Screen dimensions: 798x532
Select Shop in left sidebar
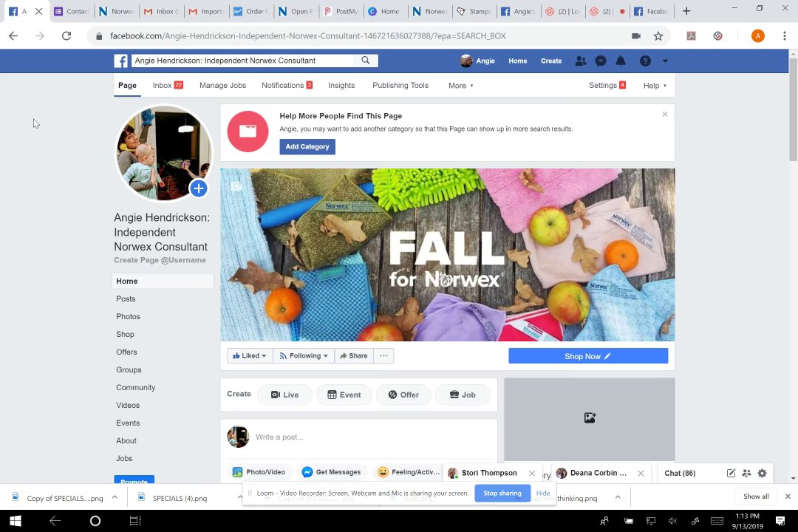pyautogui.click(x=125, y=335)
